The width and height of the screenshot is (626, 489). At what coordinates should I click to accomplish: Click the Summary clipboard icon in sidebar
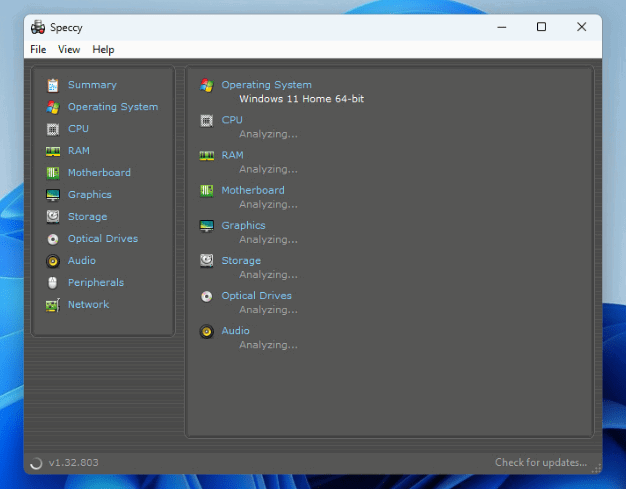53,85
